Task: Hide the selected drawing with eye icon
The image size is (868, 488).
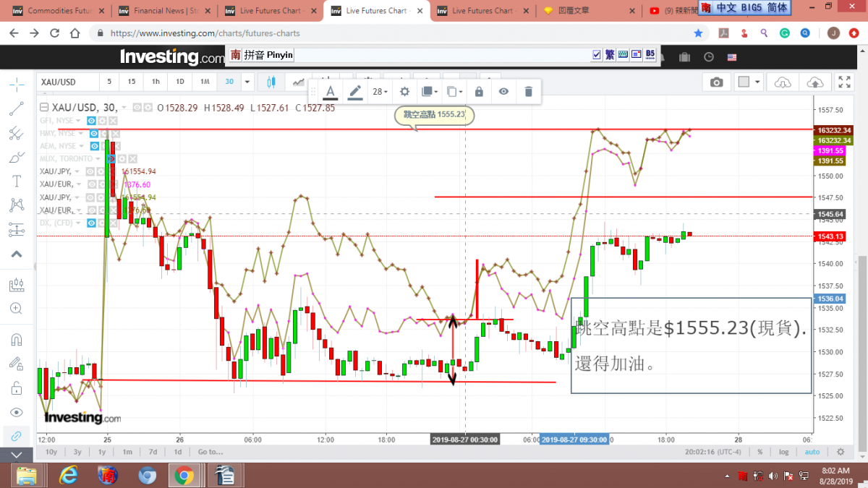Action: (503, 91)
